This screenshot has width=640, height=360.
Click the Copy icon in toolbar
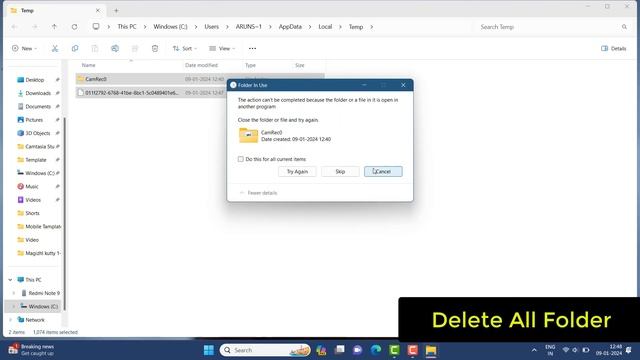(75, 49)
